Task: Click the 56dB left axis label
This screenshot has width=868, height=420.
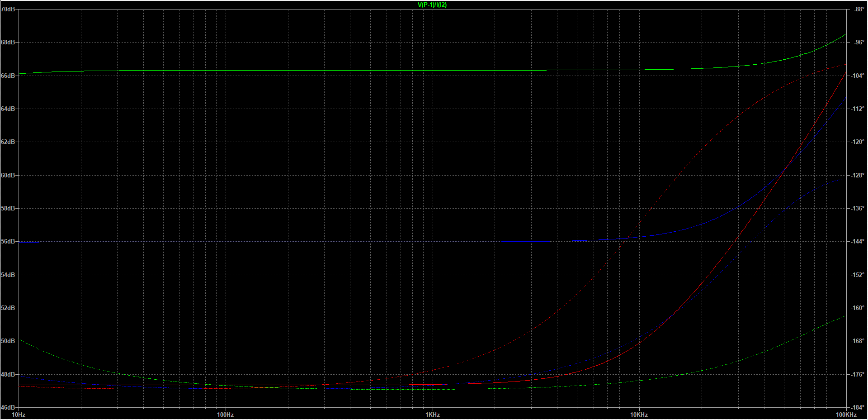Action: (8, 241)
